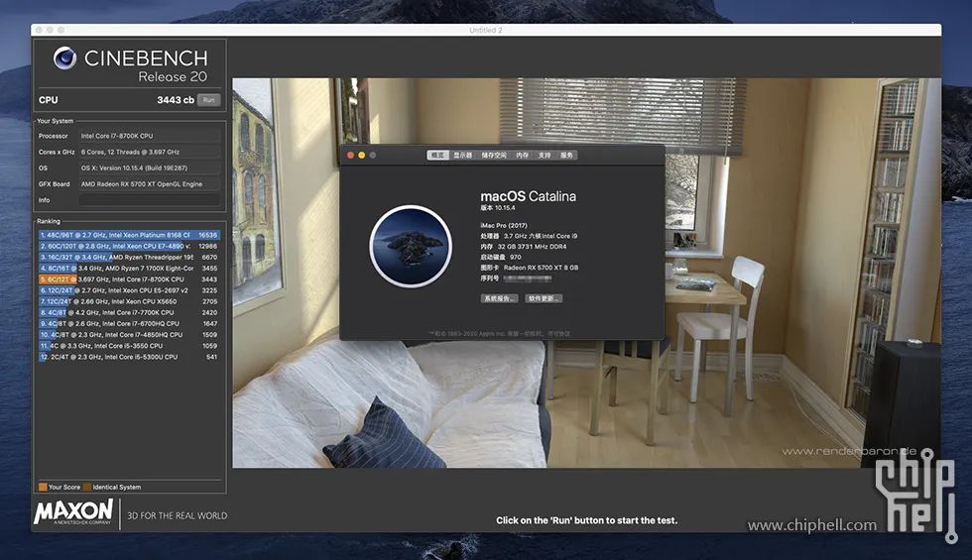The width and height of the screenshot is (972, 560).
Task: Click the 处理器 3.7 GHz Intel Core i9 line
Action: [x=529, y=236]
